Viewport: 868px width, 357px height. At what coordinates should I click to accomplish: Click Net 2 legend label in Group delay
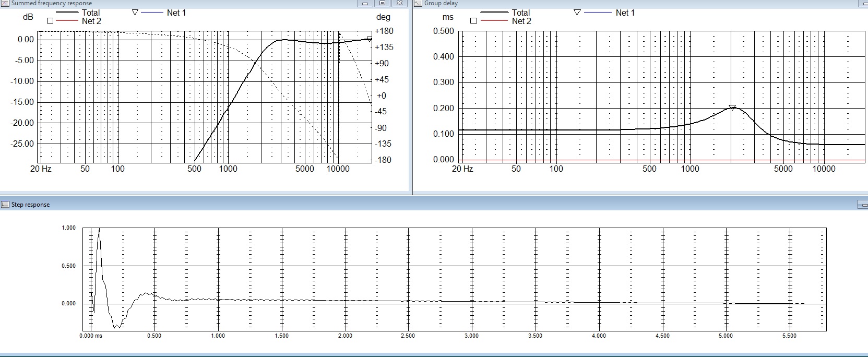(x=521, y=21)
